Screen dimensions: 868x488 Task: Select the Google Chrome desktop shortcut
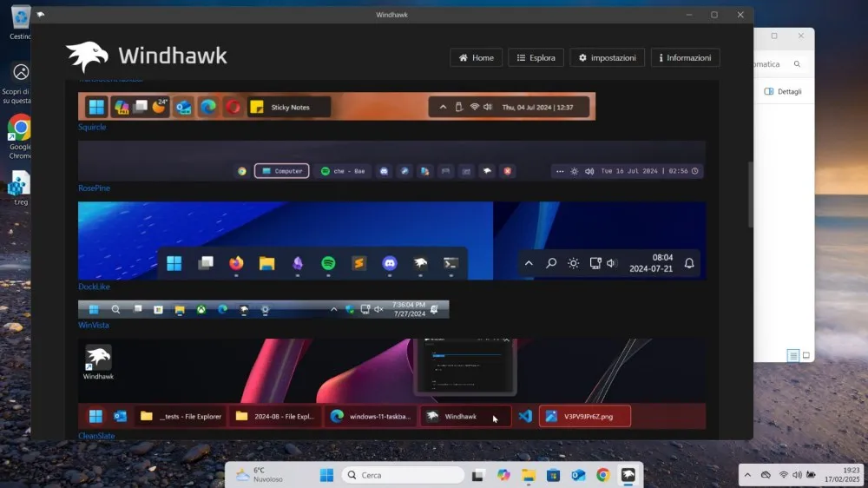pyautogui.click(x=20, y=137)
